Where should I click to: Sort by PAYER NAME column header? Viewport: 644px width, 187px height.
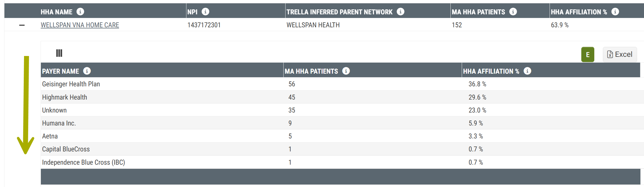tap(60, 71)
